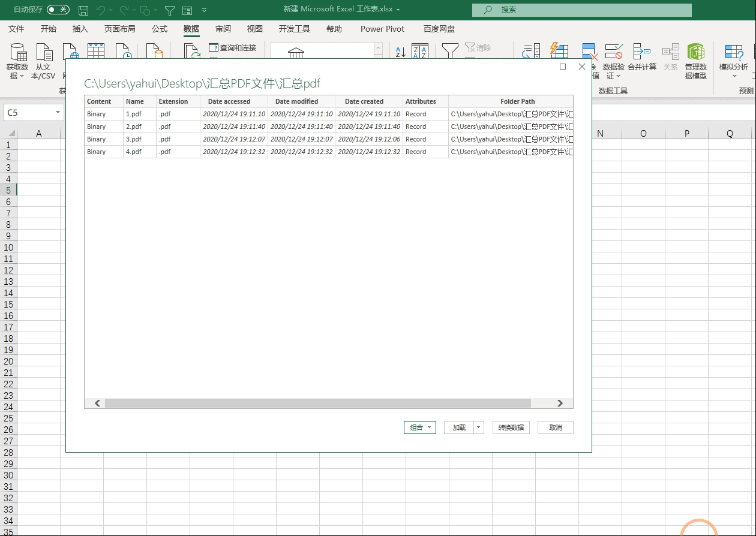The image size is (756, 536).
Task: Open Manage Data Model (管理数据模型)
Action: [x=696, y=62]
